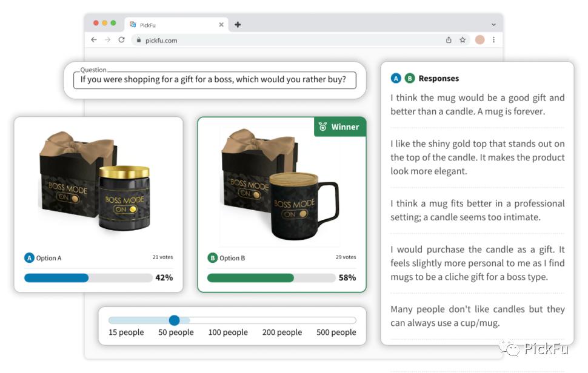The height and width of the screenshot is (373, 588).
Task: Click the blue A badge beside Option A
Action: [x=29, y=258]
